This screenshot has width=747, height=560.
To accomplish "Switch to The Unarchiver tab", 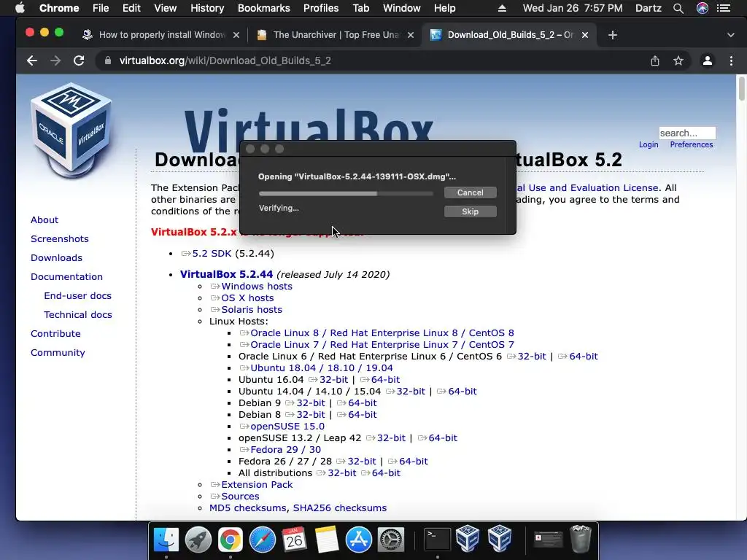I will tap(334, 35).
